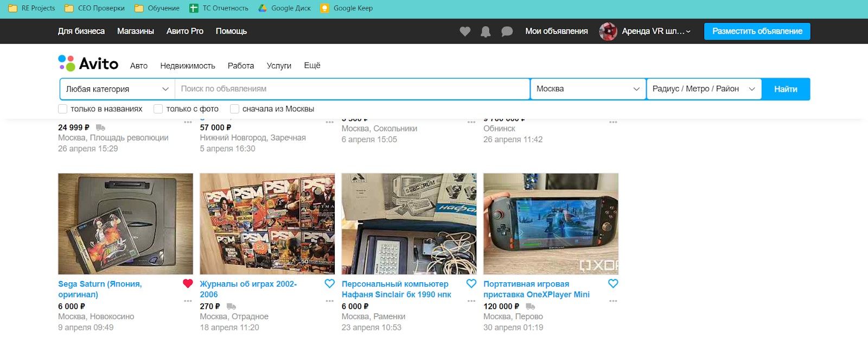Screen dimensions: 868x349
Task: Open more options for Обнинск listing
Action: 613,122
